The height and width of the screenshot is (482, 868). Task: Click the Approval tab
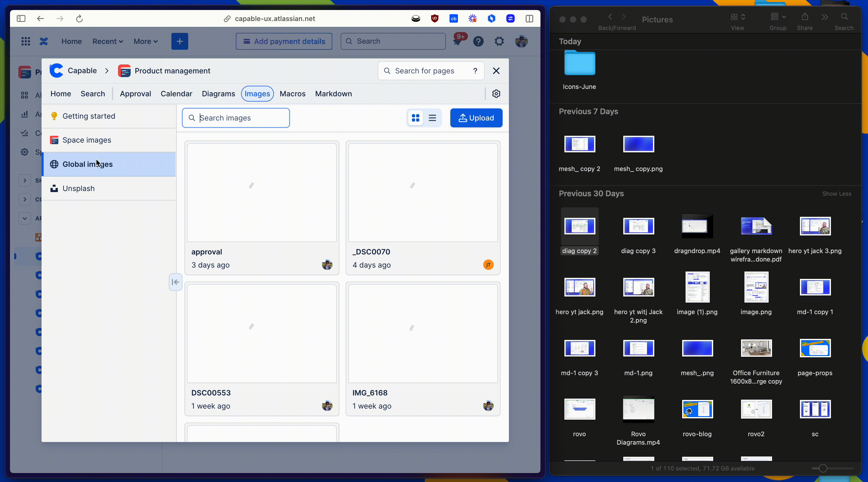click(x=135, y=93)
